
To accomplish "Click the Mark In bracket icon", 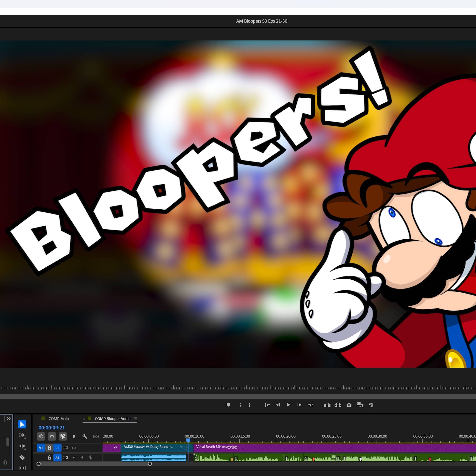I will (x=240, y=405).
